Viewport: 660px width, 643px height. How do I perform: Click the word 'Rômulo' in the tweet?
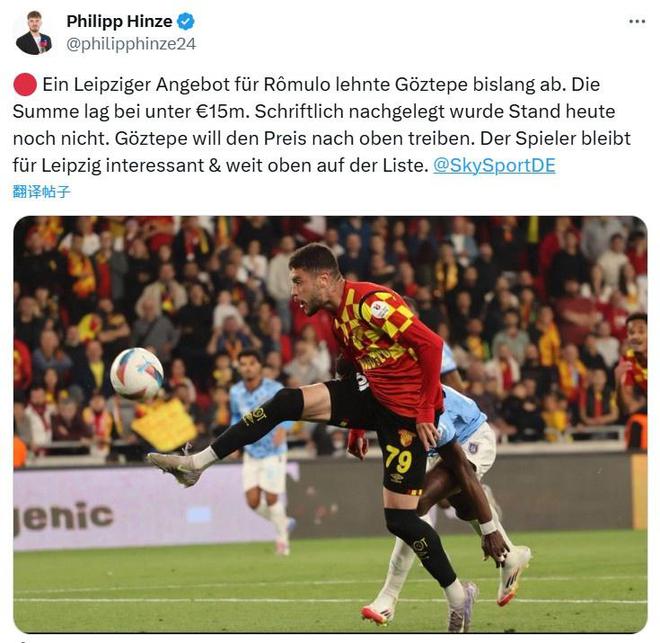(x=297, y=85)
